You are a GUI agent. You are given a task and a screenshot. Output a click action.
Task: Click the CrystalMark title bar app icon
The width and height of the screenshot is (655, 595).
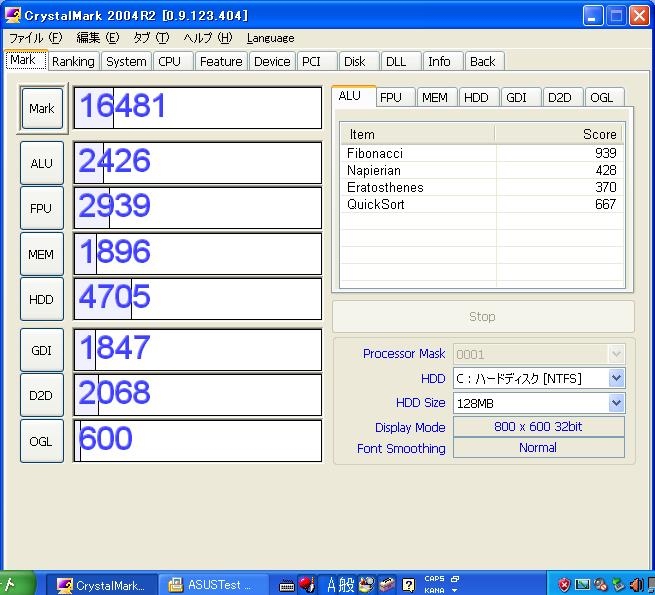point(13,15)
